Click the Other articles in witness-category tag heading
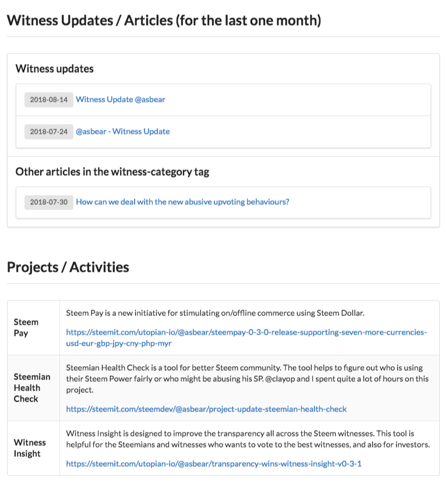The height and width of the screenshot is (486, 448). (112, 172)
